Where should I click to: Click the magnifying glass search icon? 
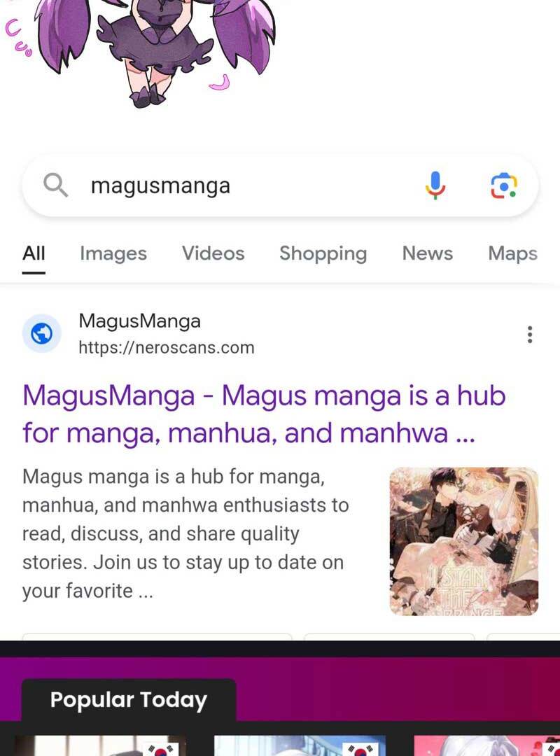coord(55,185)
